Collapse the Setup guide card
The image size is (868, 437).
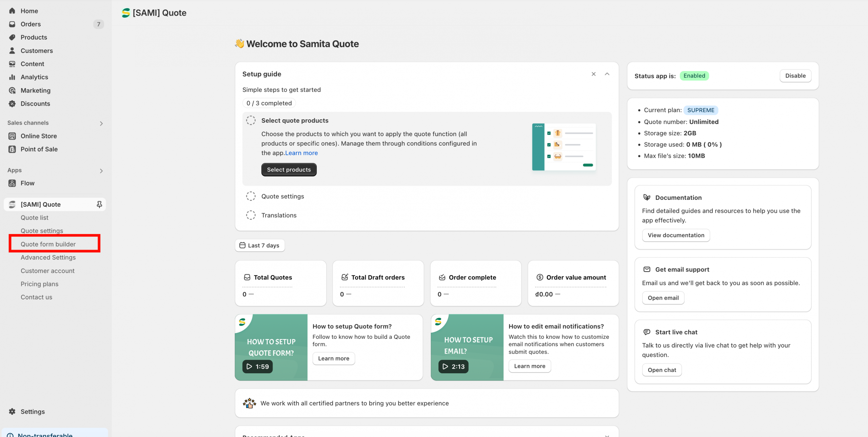click(x=607, y=74)
